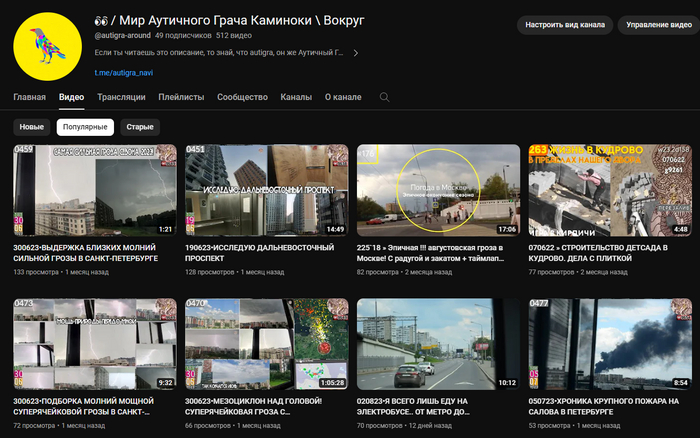Open the "Сообщество" tab
This screenshot has height=438, width=700.
coord(242,97)
